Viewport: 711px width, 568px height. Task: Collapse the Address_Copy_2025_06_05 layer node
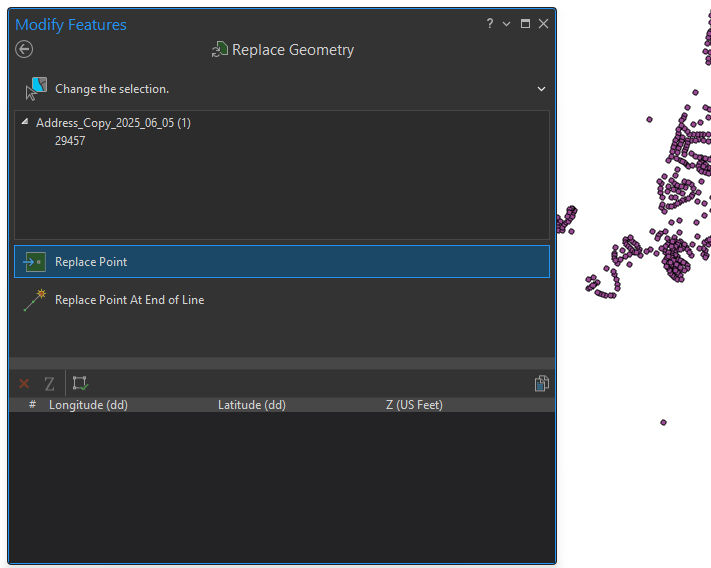coord(25,122)
